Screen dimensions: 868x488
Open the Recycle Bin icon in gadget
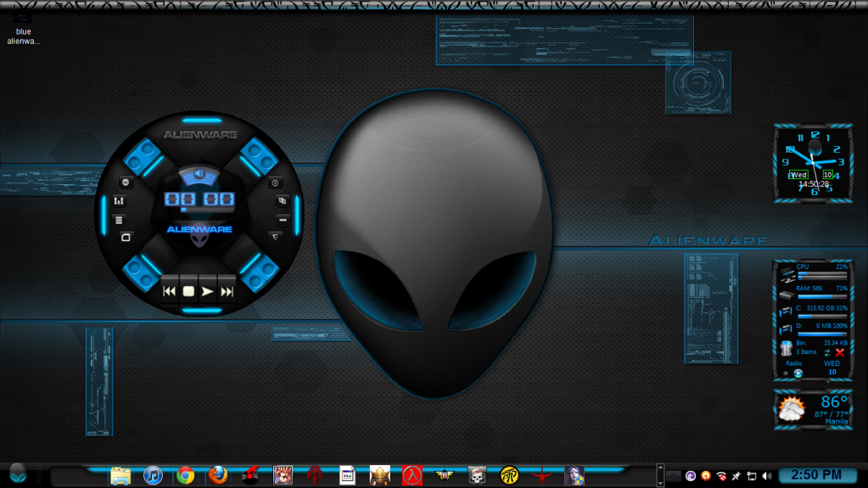point(786,349)
